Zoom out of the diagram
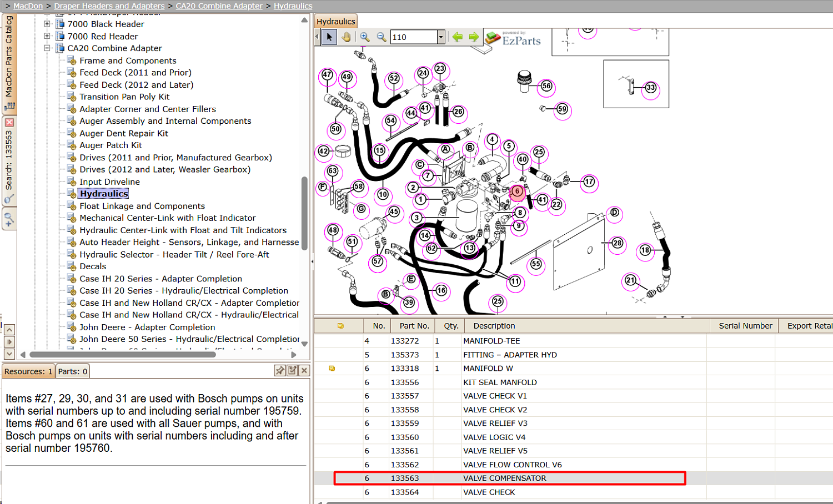Screen dimensions: 833x504 (x=382, y=37)
